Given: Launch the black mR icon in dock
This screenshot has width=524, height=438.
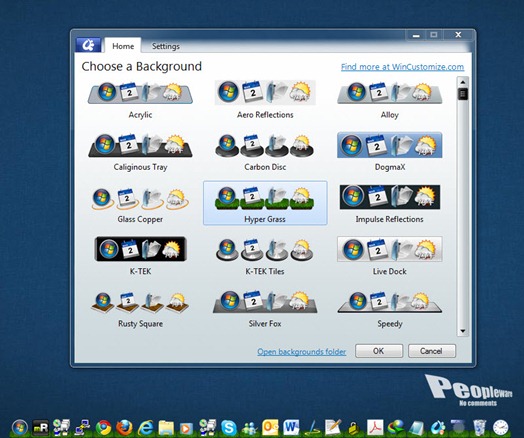Looking at the screenshot, I should click(x=40, y=428).
